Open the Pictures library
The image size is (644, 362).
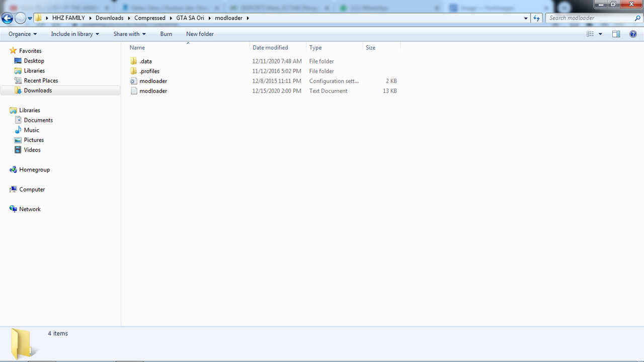(34, 140)
